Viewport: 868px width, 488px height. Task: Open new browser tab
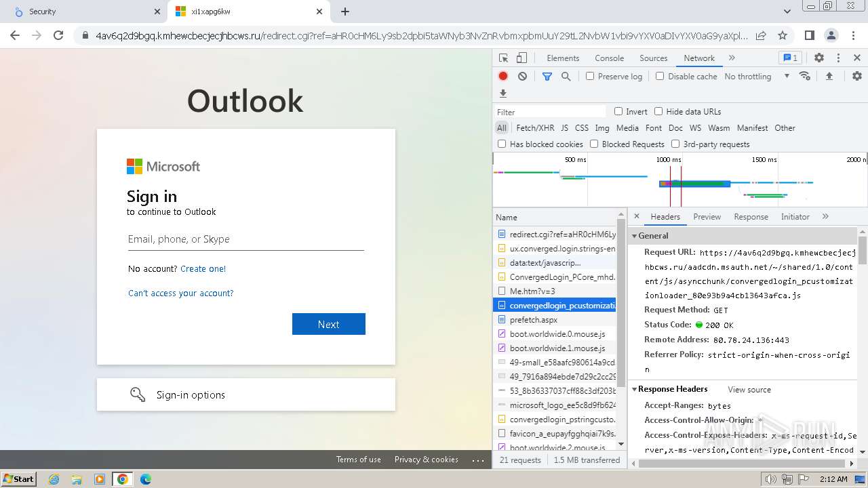pyautogui.click(x=345, y=12)
